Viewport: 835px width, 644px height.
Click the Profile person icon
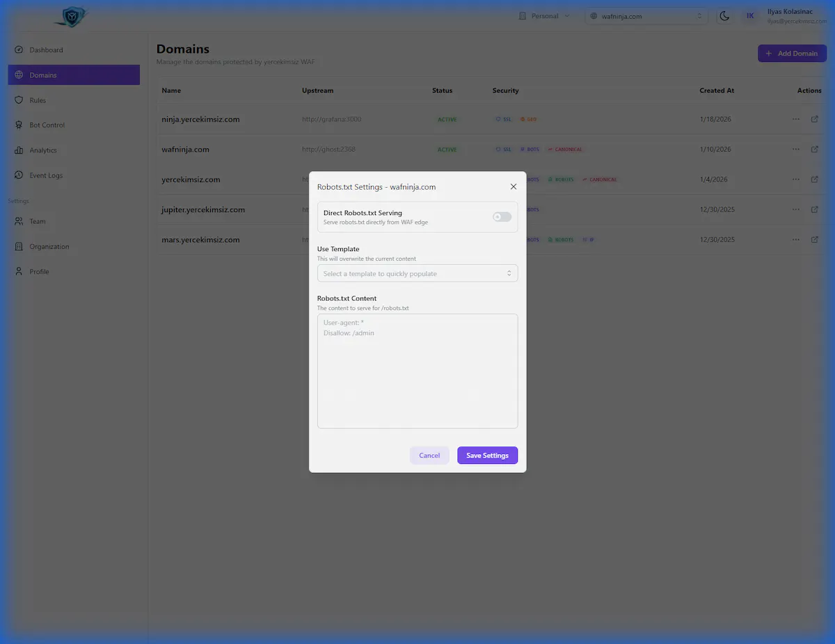tap(19, 271)
